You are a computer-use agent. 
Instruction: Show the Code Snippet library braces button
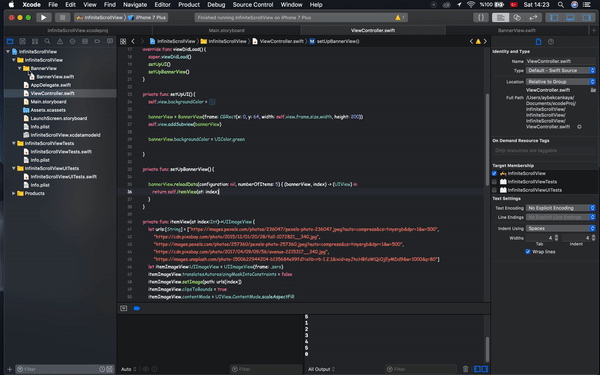pos(481,18)
